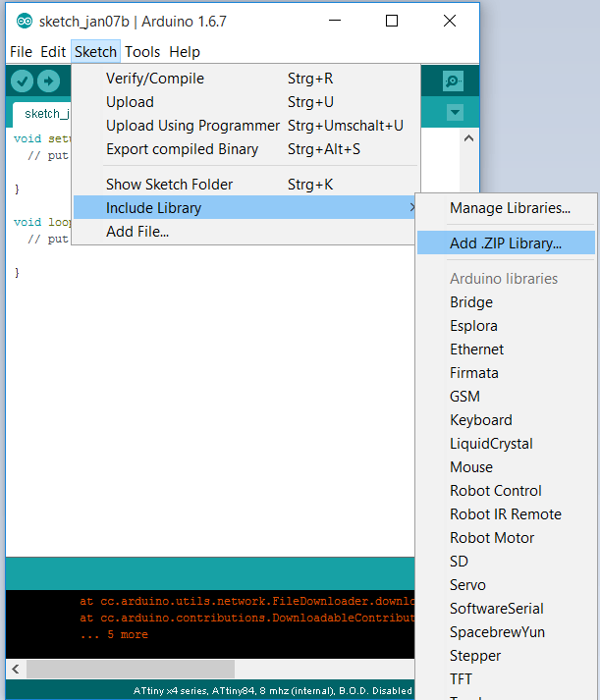This screenshot has width=600, height=700.
Task: Include the SD library
Action: click(x=506, y=562)
